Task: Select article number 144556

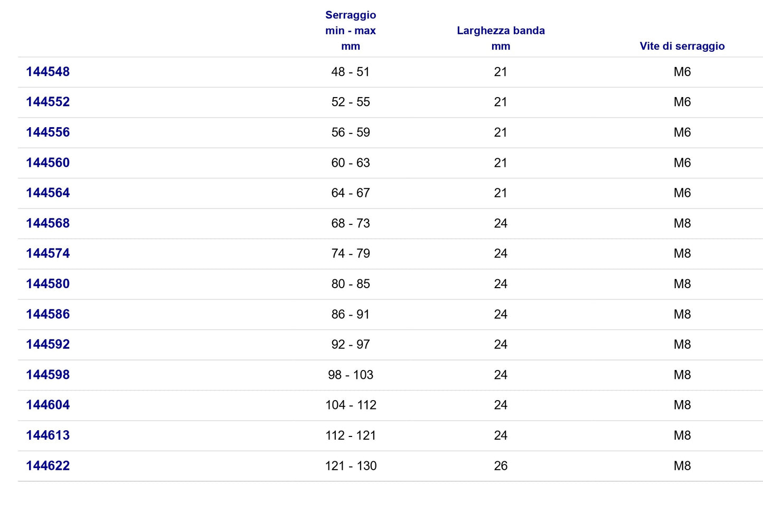Action: coord(48,132)
